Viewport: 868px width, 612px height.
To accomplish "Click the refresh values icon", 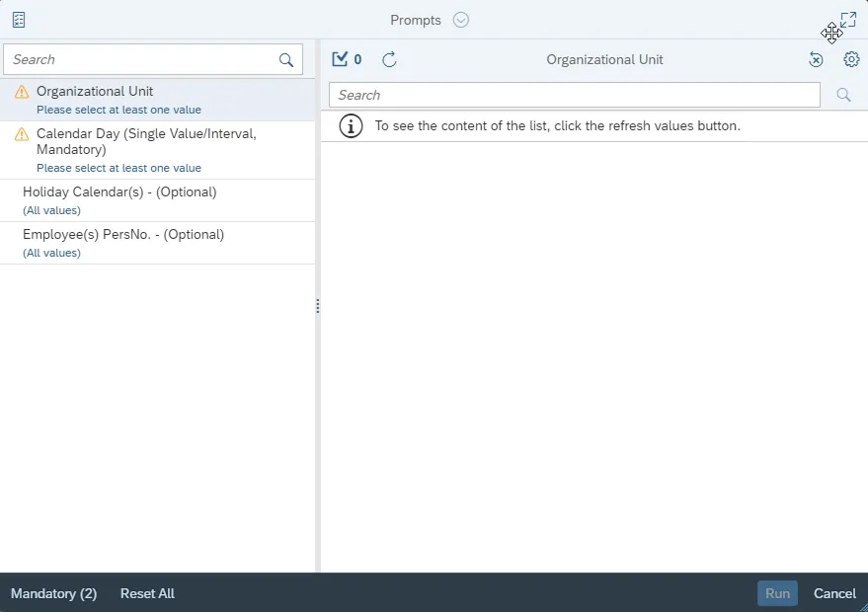I will click(x=389, y=60).
